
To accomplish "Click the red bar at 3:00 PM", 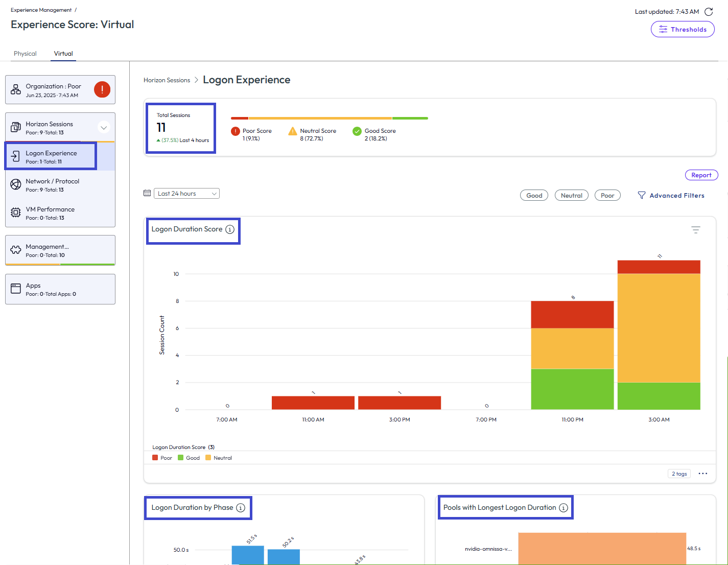I will point(400,403).
